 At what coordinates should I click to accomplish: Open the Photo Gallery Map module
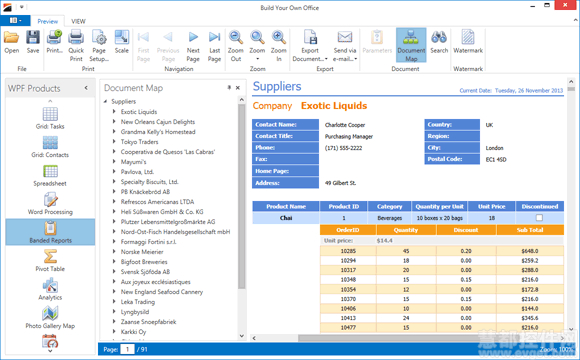coord(50,317)
